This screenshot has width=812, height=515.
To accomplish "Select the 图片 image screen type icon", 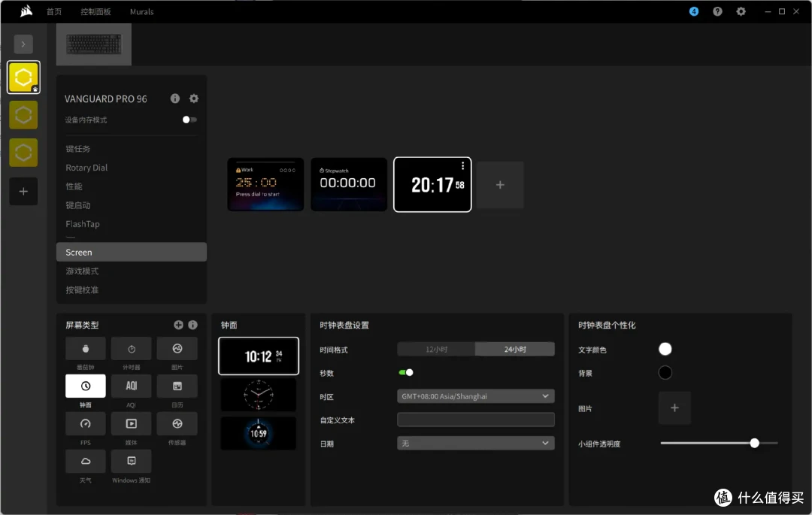I will [177, 348].
